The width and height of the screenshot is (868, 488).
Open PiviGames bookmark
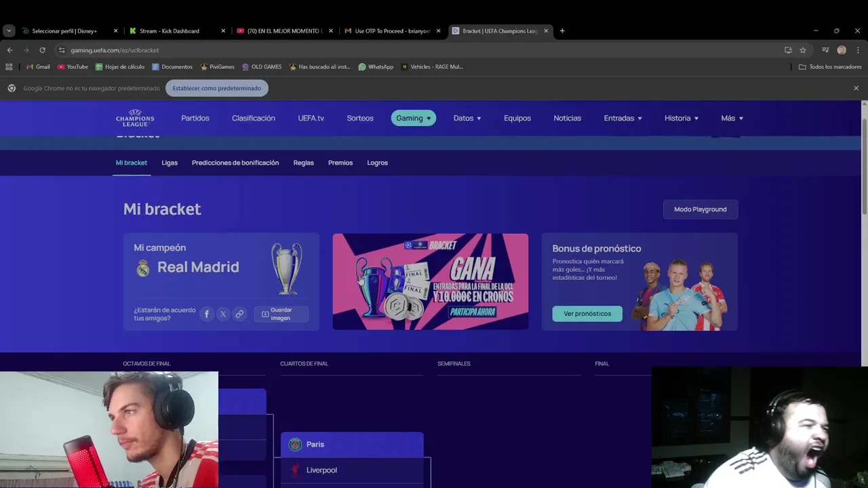(216, 66)
